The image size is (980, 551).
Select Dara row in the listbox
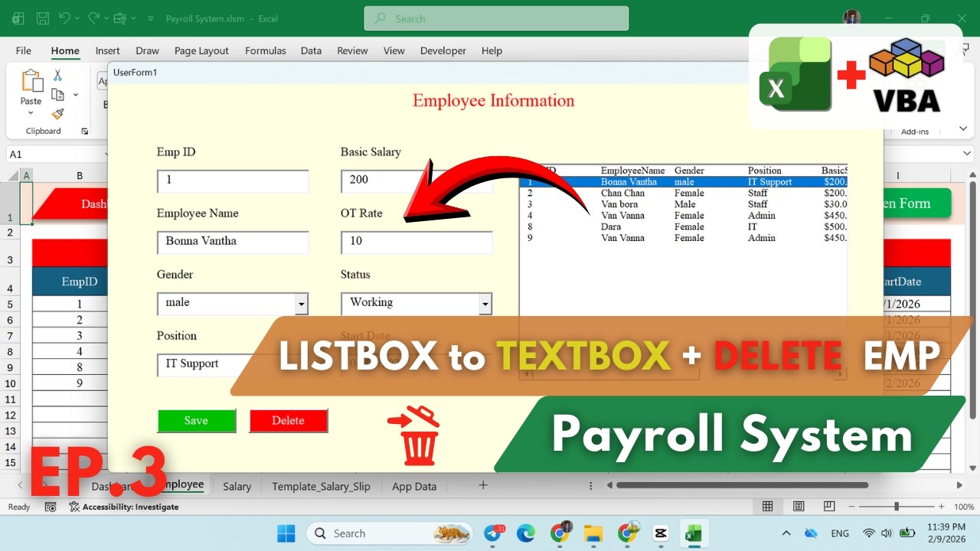pyautogui.click(x=684, y=227)
